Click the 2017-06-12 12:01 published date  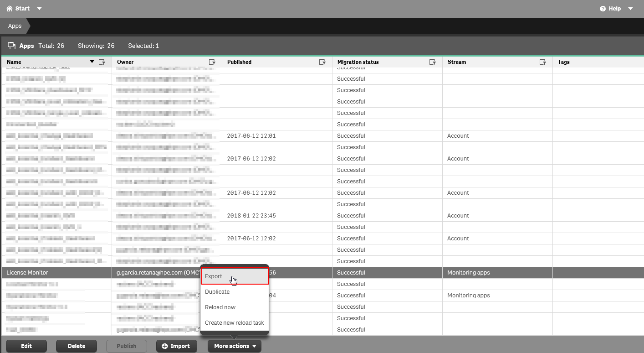pos(251,136)
